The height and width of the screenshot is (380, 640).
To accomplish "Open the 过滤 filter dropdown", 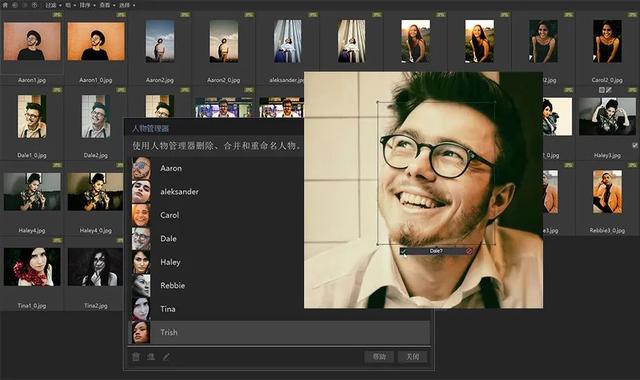I will click(53, 5).
